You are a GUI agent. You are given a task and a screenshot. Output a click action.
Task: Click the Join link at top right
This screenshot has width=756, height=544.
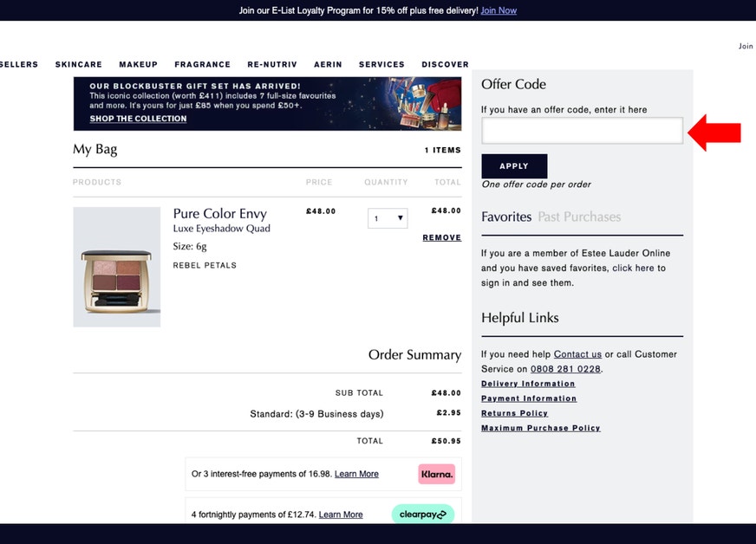coord(746,46)
